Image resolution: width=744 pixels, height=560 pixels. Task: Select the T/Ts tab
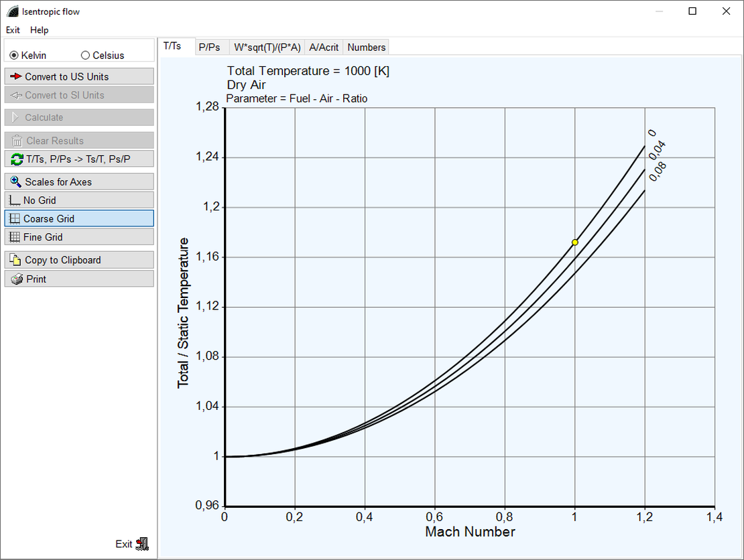click(172, 46)
